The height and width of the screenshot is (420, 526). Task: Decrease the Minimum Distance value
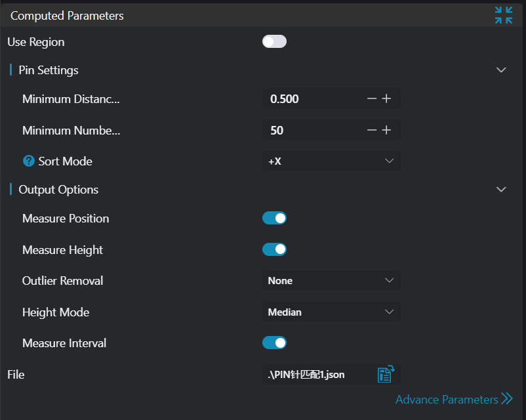(372, 98)
